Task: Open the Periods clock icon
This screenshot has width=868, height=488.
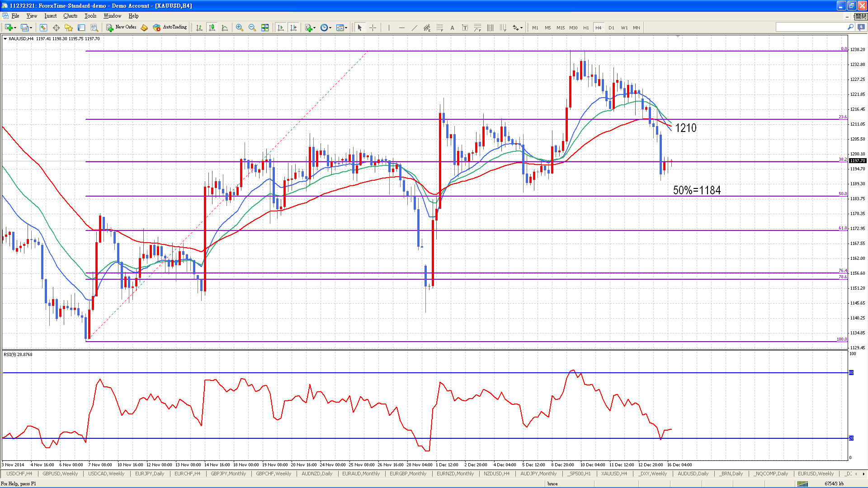Action: 324,28
